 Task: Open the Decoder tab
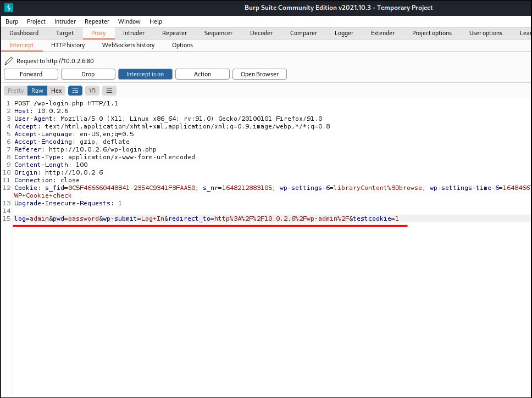point(261,33)
